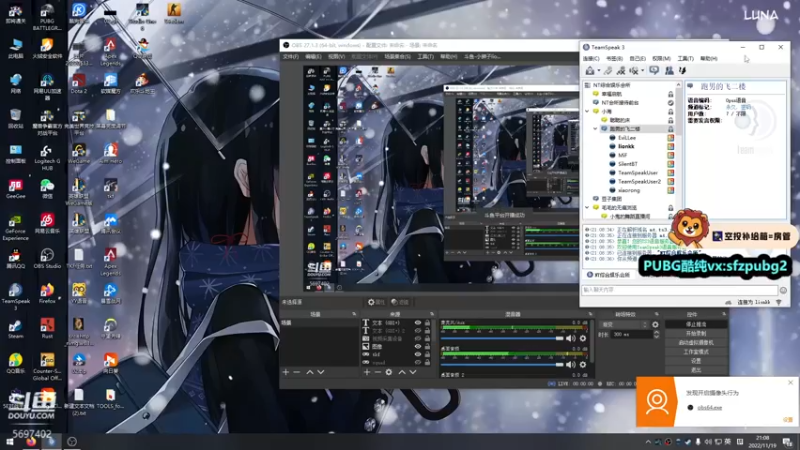Open WeGame desktop shortcut
This screenshot has width=800, height=450.
(x=79, y=154)
